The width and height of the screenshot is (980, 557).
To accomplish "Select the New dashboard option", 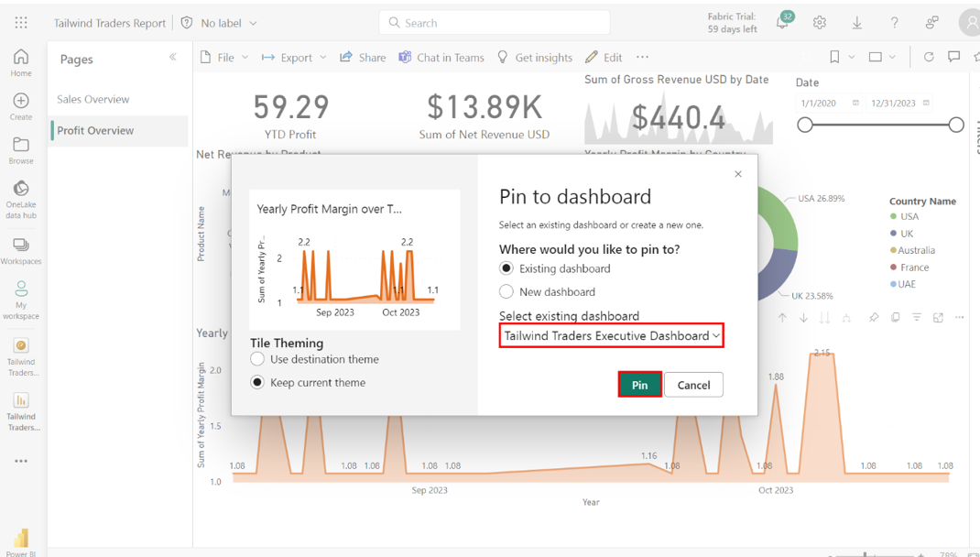I will [x=506, y=291].
